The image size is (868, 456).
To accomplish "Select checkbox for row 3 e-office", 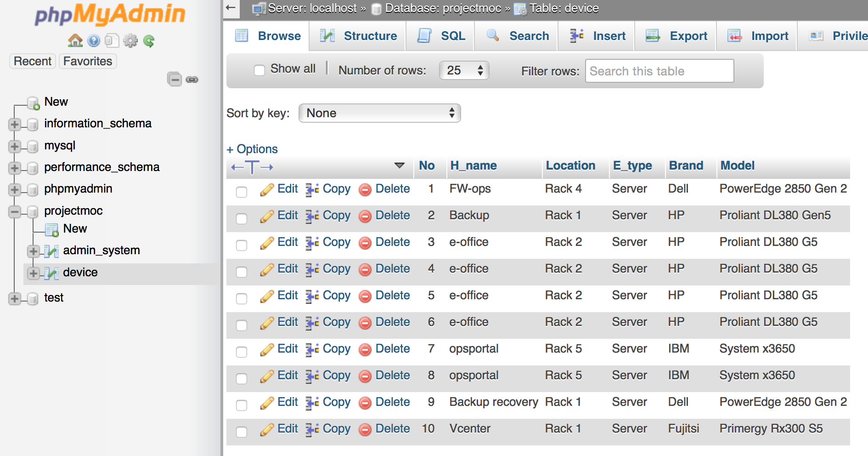I will coord(242,245).
